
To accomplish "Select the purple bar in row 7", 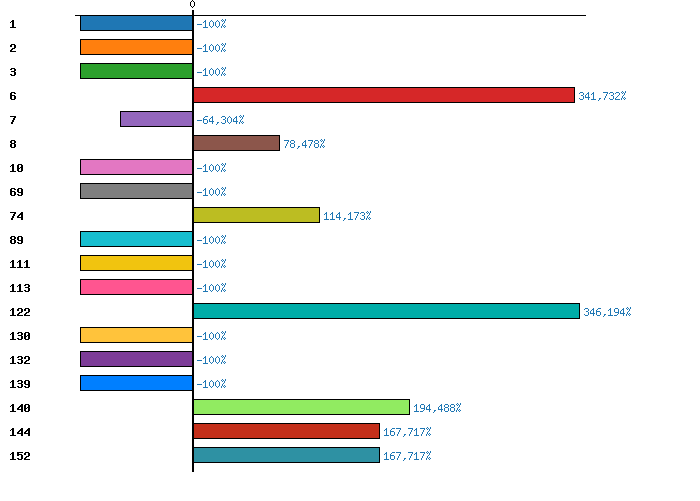I will (156, 119).
